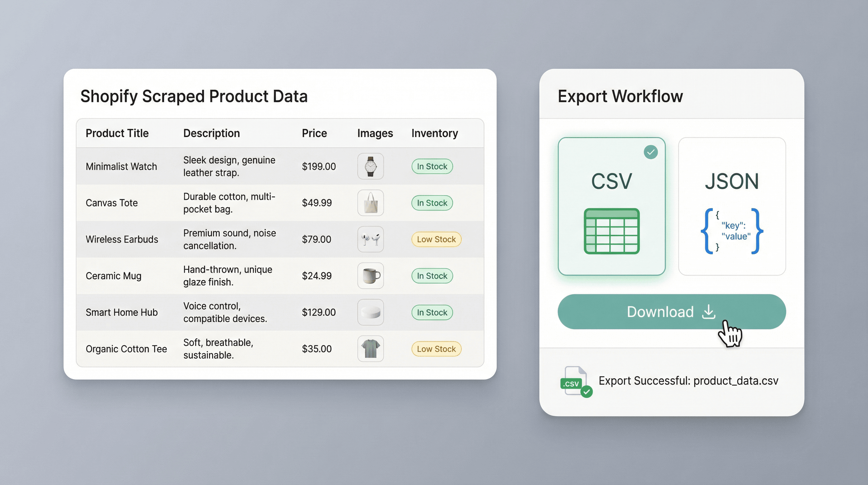Viewport: 868px width, 485px height.
Task: Click the Export Successful product_data.csv message
Action: pos(688,381)
